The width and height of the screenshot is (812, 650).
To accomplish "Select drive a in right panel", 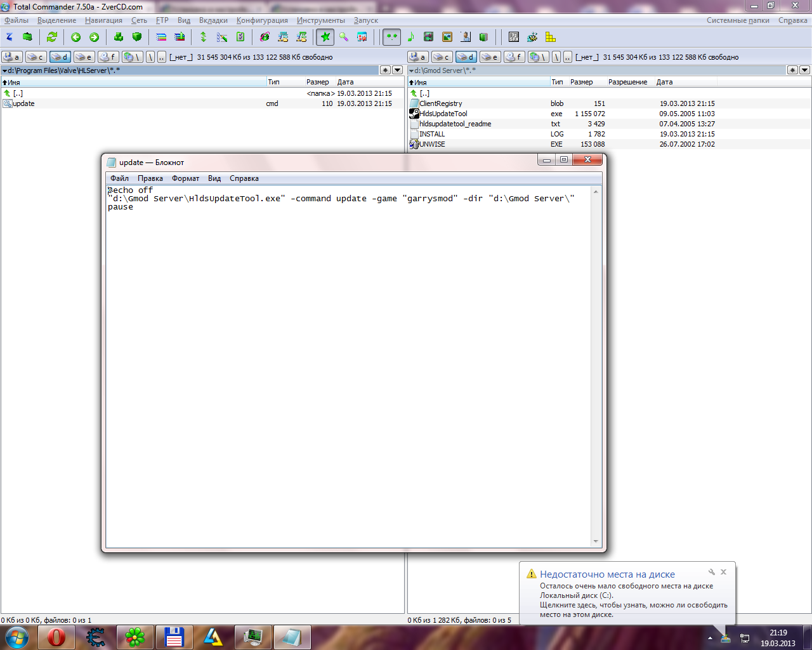I will (x=418, y=57).
